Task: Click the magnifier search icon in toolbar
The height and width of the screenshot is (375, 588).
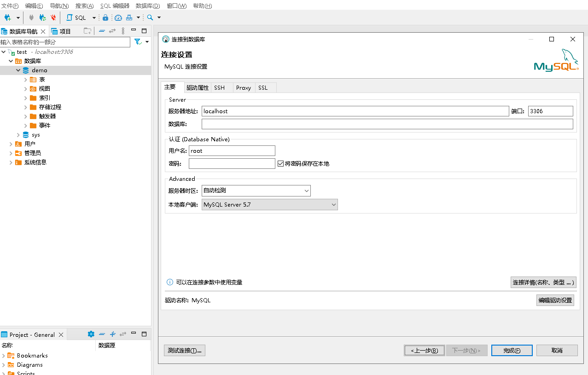Action: point(150,17)
